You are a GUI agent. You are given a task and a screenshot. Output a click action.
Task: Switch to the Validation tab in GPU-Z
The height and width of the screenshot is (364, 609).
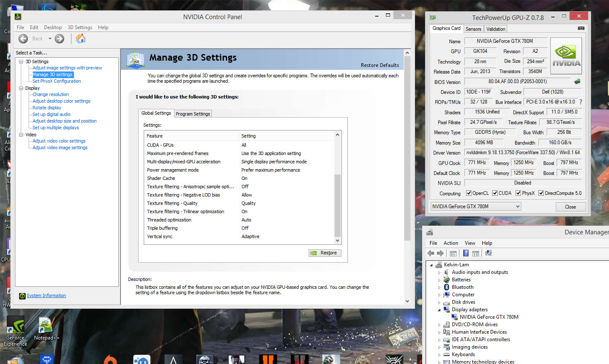[x=496, y=29]
